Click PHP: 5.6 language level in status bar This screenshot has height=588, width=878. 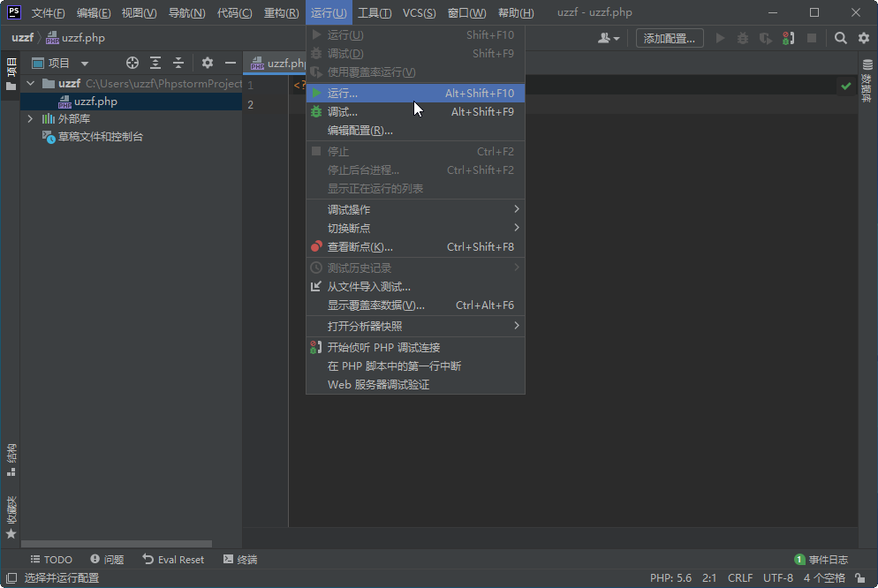point(670,578)
